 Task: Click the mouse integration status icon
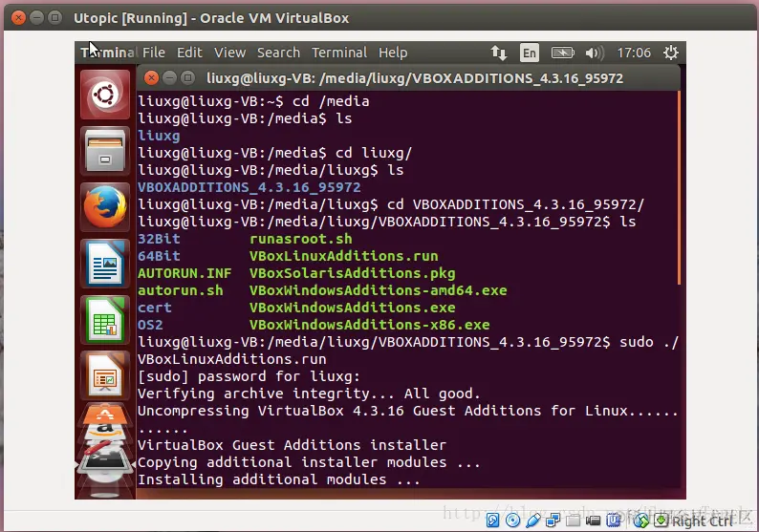pyautogui.click(x=641, y=521)
